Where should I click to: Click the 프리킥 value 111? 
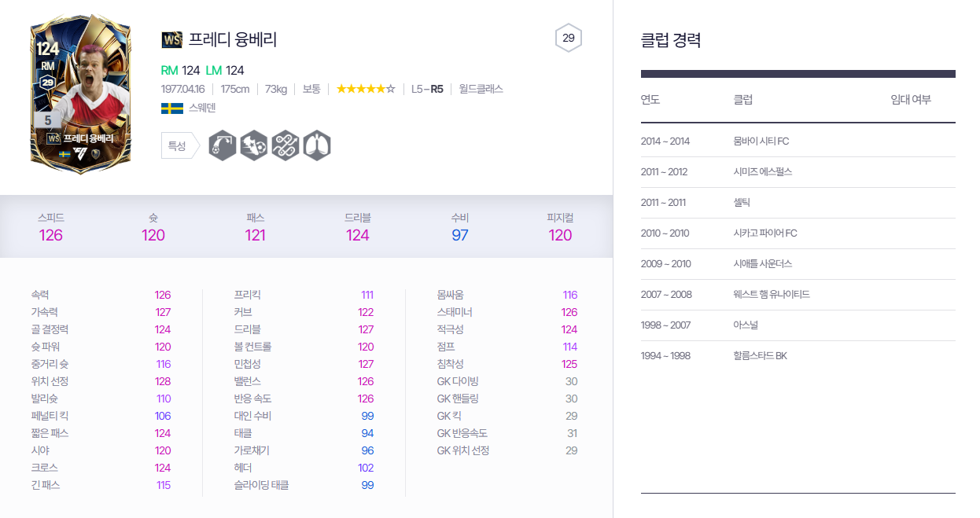[367, 295]
